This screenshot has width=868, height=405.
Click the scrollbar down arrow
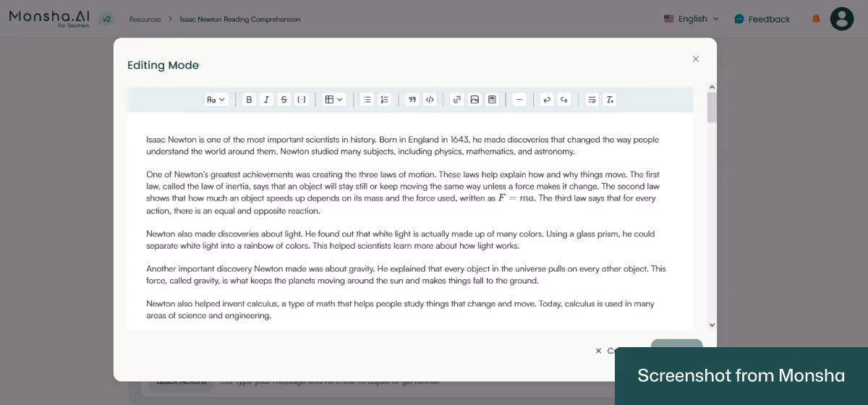coord(712,325)
